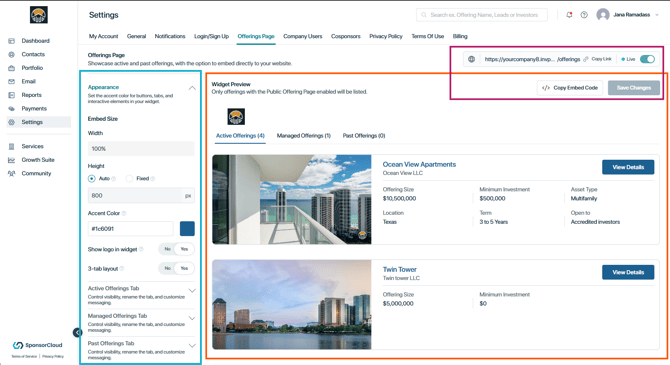
Task: Open the notifications bell icon
Action: 569,15
